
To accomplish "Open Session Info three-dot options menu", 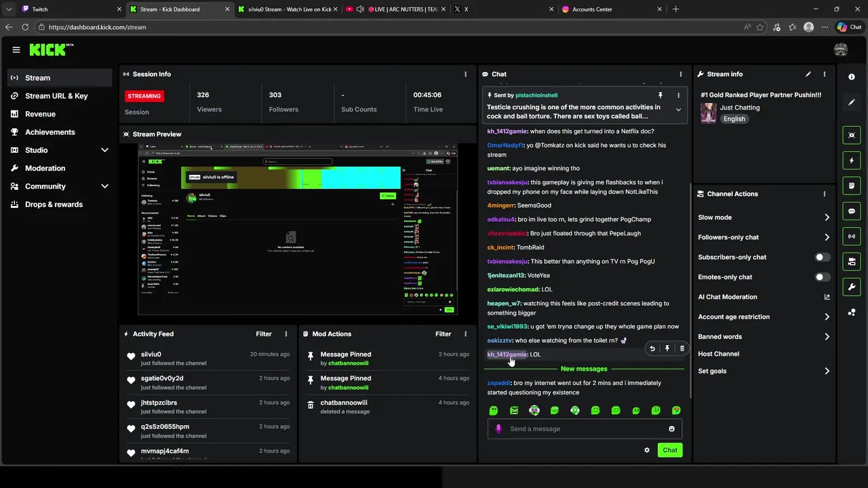I will click(x=465, y=74).
